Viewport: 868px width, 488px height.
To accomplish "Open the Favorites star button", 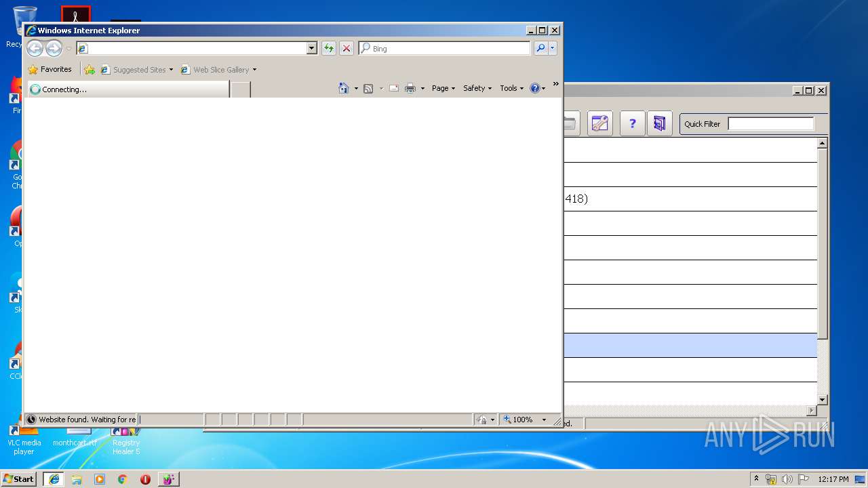I will (50, 69).
